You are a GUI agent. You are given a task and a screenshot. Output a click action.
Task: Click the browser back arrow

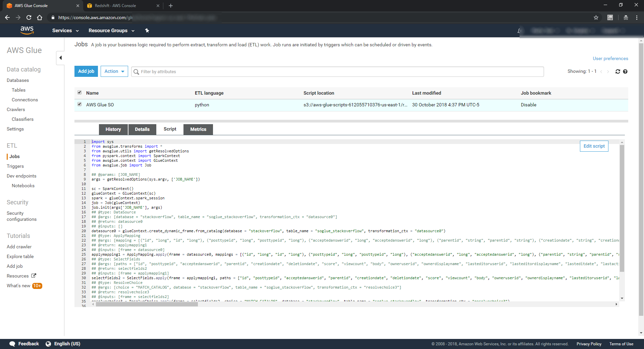click(7, 17)
